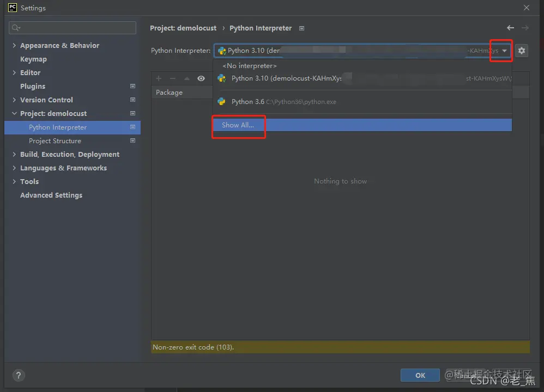
Task: Click project icon next to Plugins
Action: (132, 86)
